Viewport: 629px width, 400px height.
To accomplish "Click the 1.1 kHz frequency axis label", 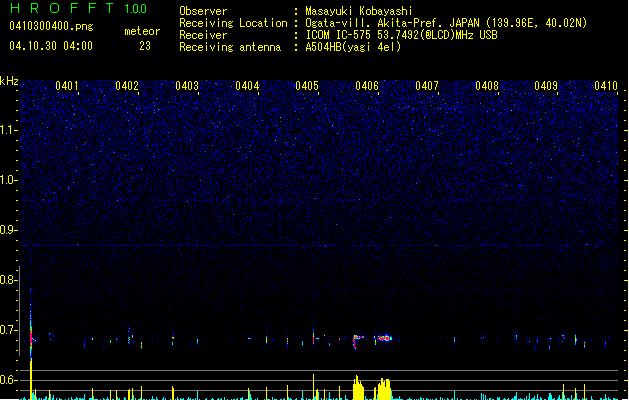I will point(8,130).
